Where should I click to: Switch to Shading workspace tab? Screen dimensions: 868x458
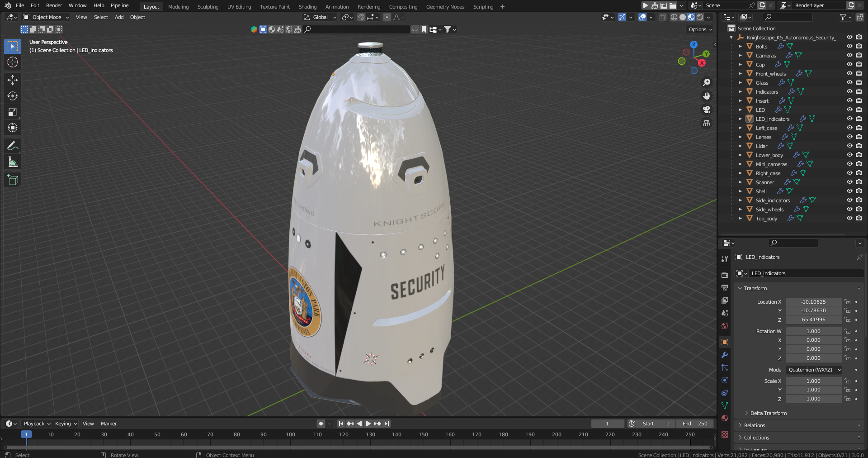(307, 7)
